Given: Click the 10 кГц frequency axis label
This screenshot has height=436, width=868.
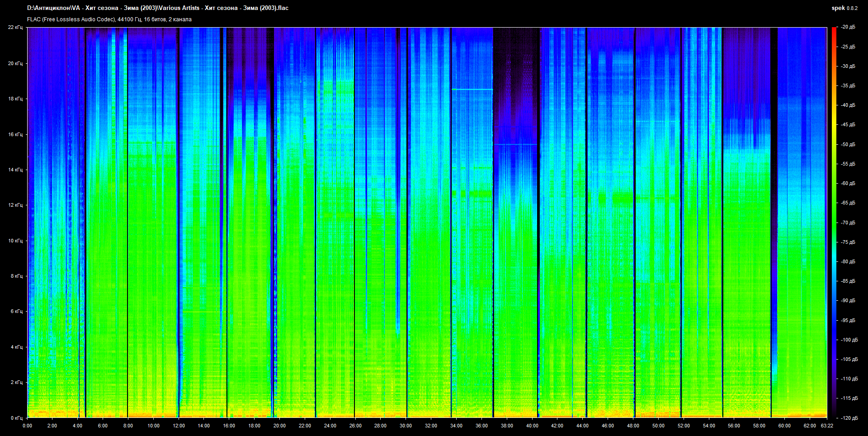Looking at the screenshot, I should [15, 241].
